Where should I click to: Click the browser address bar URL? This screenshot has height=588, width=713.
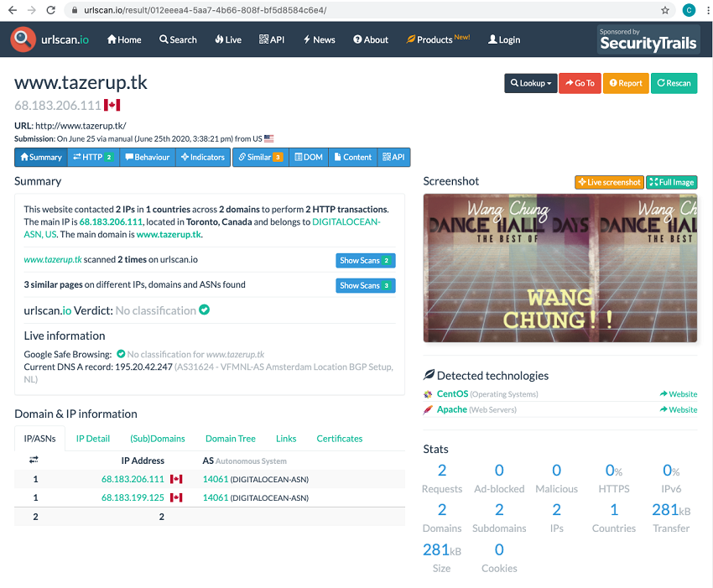205,10
